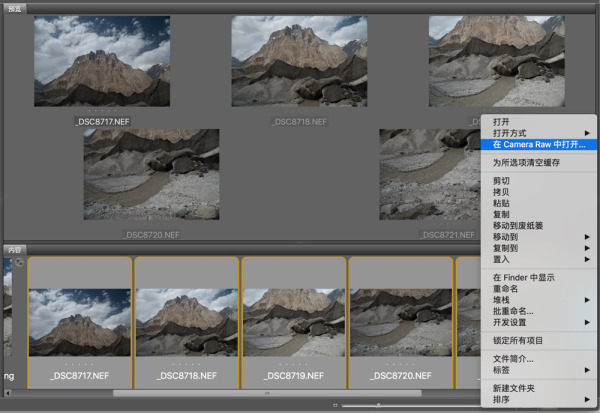Click rating dots under content thumbnail _DSC8718.NEF
The width and height of the screenshot is (600, 413).
(x=186, y=364)
